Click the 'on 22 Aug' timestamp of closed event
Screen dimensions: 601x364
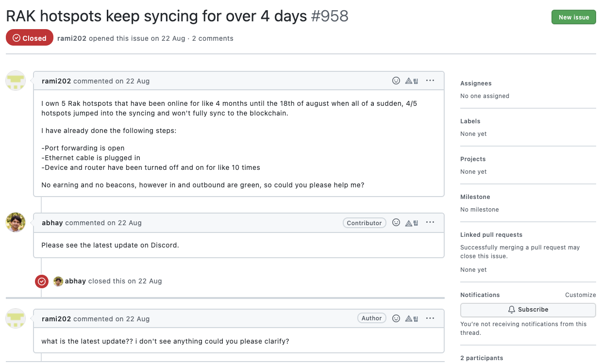145,281
